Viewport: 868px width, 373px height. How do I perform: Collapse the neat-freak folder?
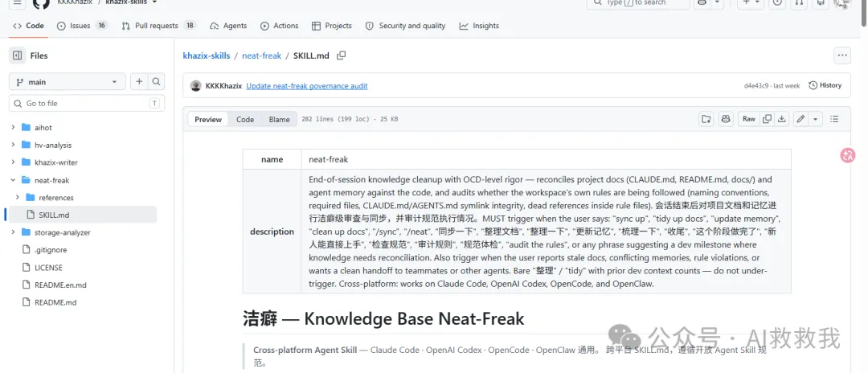(13, 180)
